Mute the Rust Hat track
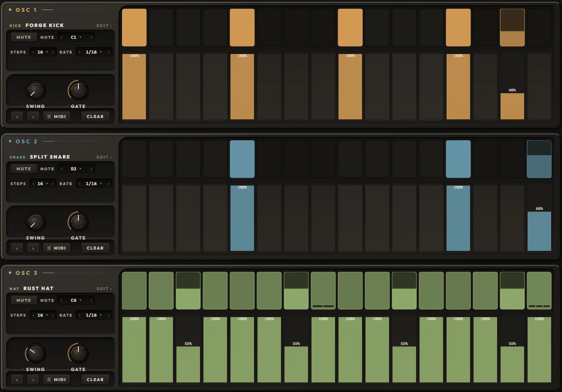Image resolution: width=562 pixels, height=392 pixels. click(x=24, y=301)
